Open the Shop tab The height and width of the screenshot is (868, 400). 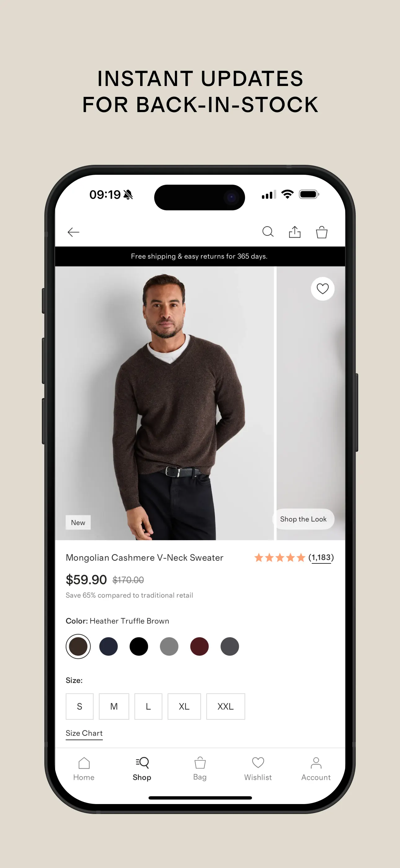coord(142,769)
